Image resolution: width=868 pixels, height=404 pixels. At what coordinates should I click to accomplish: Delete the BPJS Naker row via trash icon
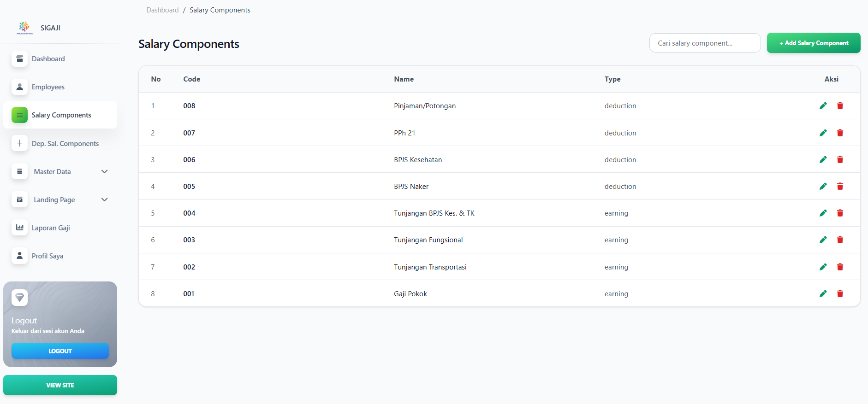click(x=840, y=186)
